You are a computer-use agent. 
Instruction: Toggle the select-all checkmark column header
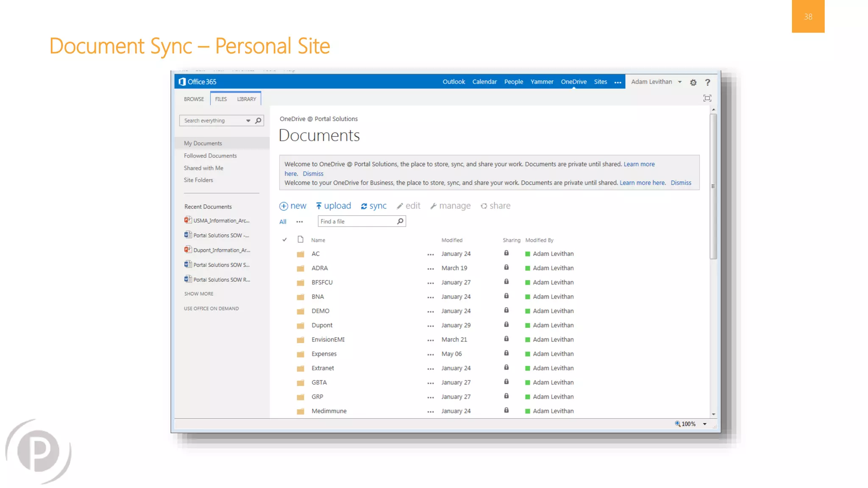[x=284, y=240]
